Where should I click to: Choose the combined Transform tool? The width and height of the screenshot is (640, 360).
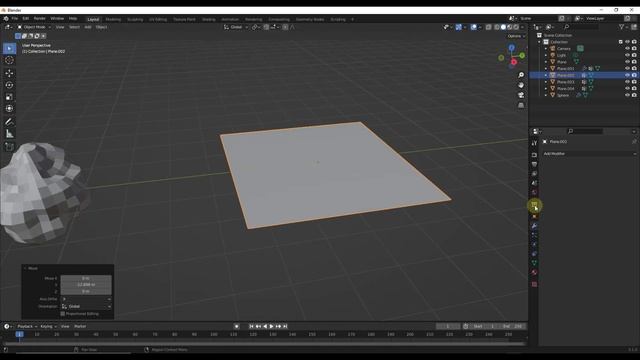(x=9, y=109)
